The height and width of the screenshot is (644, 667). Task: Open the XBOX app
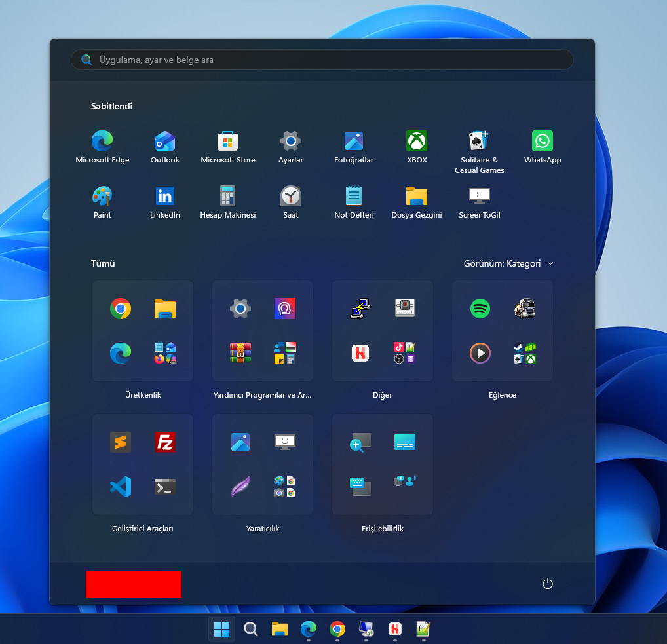point(417,147)
